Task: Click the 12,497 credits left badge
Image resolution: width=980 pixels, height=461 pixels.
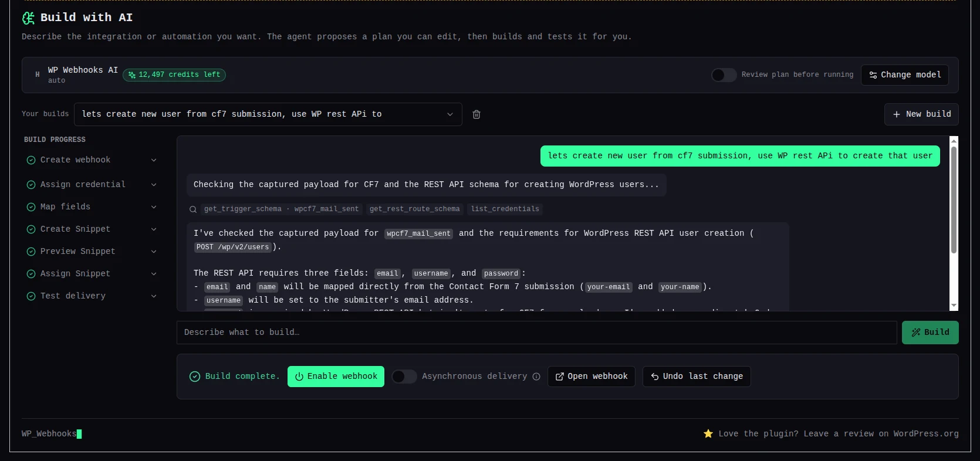Action: [174, 75]
